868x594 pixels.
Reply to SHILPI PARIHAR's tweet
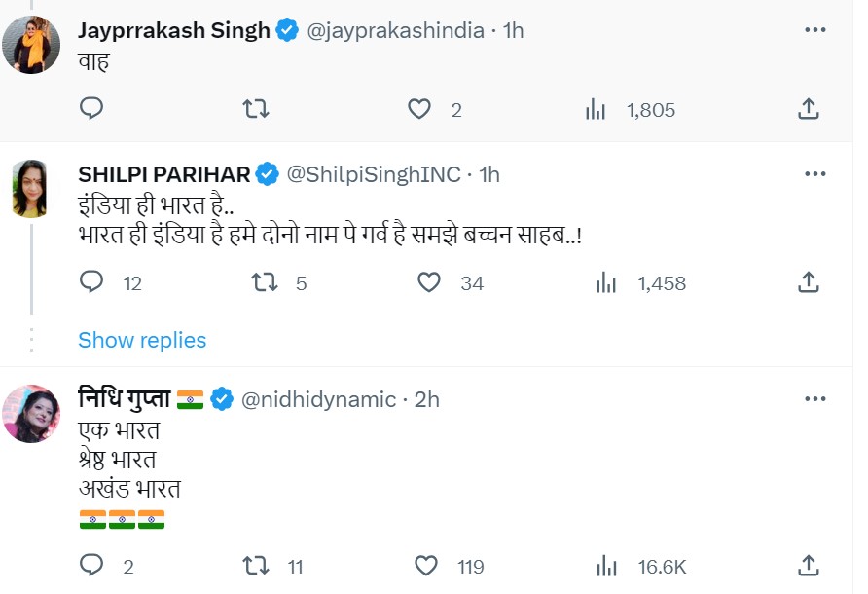91,283
